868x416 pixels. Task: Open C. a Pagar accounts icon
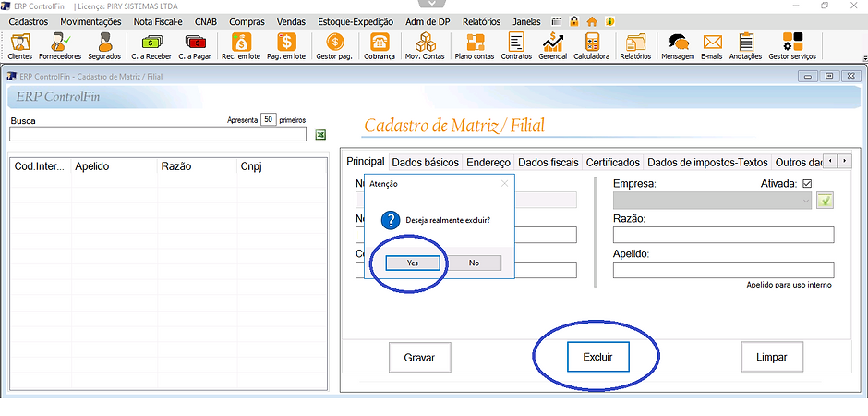pos(195,46)
